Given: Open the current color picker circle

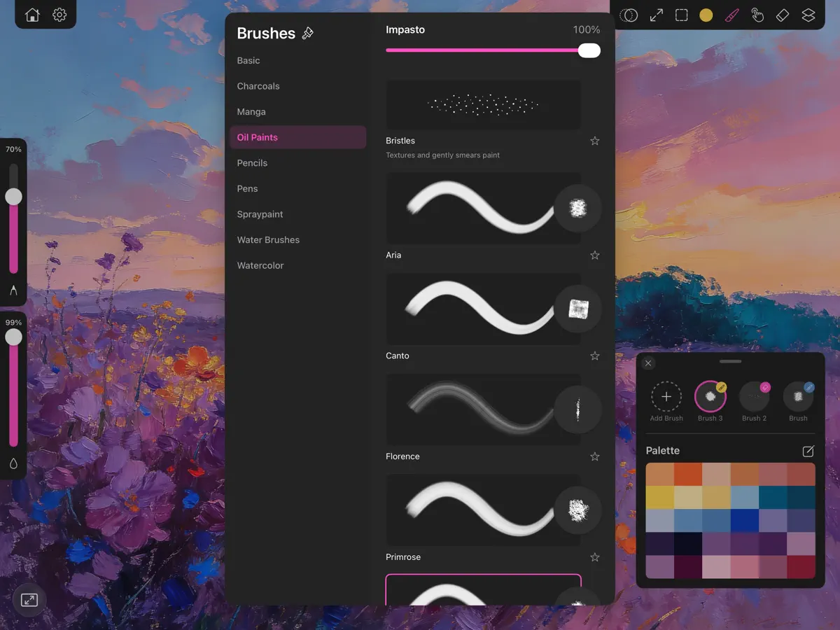Looking at the screenshot, I should (x=706, y=15).
